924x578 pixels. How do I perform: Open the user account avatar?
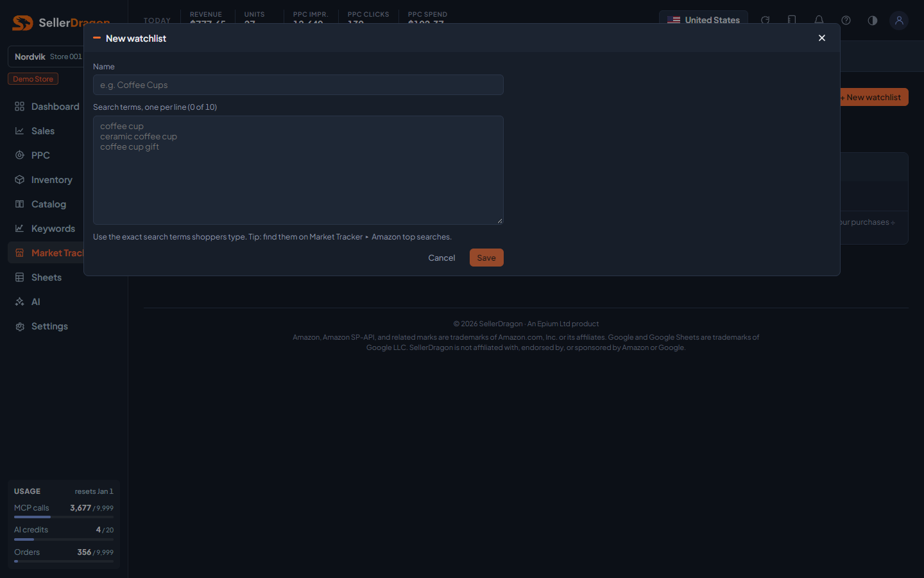[899, 20]
